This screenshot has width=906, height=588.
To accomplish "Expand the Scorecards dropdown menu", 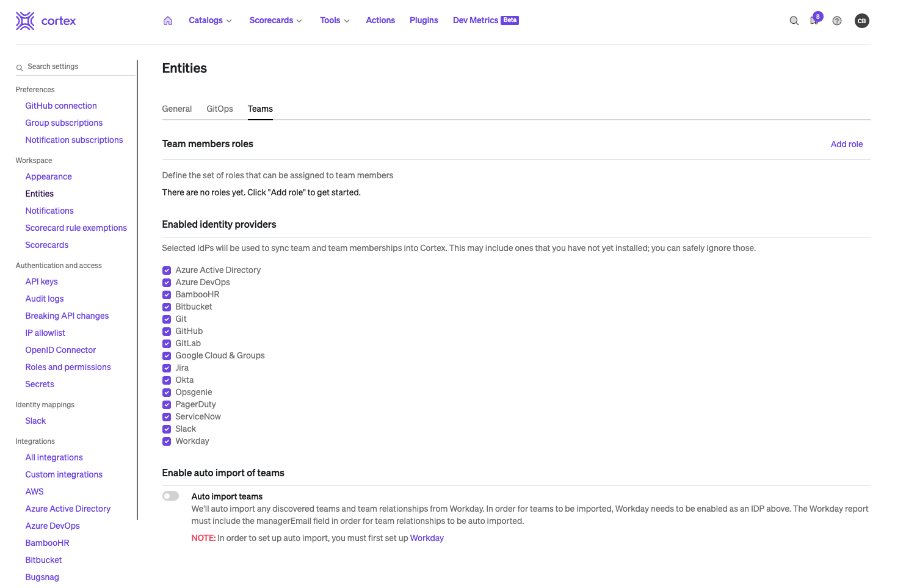I will click(275, 21).
